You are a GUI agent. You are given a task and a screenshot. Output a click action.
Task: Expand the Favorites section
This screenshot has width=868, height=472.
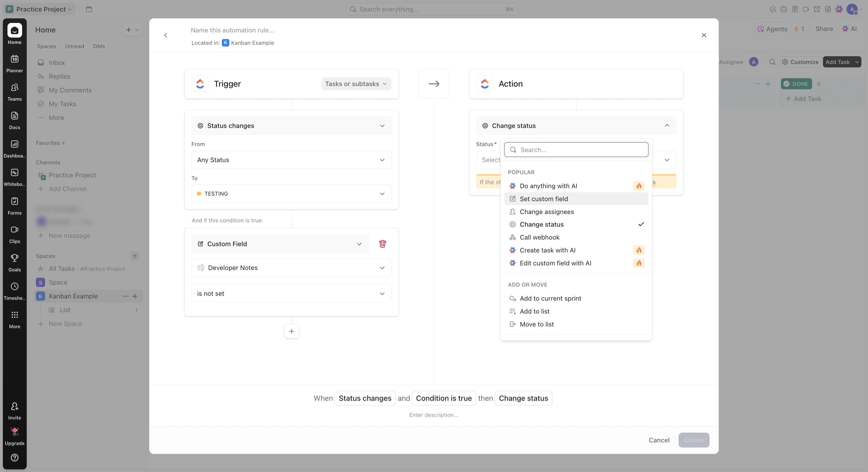click(x=50, y=143)
